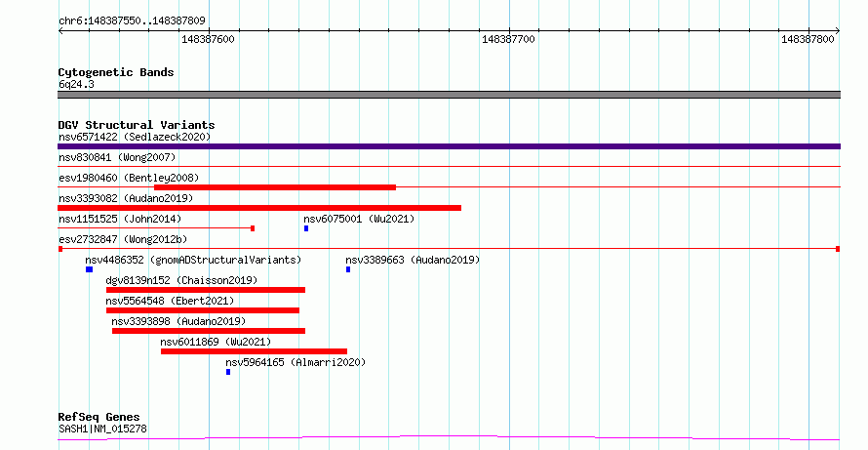
Task: Open the nsv3389663 (Audano2019) label
Action: tap(413, 260)
